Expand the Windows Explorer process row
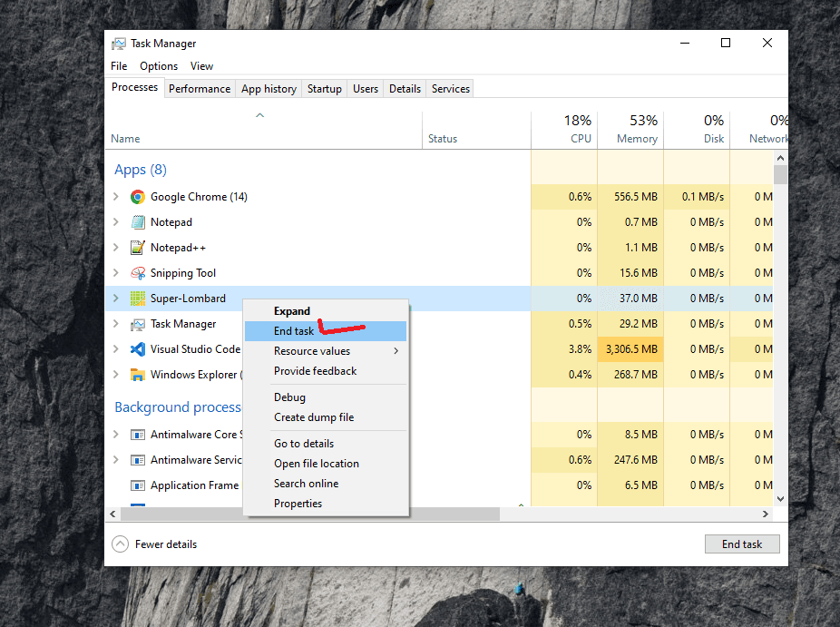The width and height of the screenshot is (840, 627). tap(116, 374)
